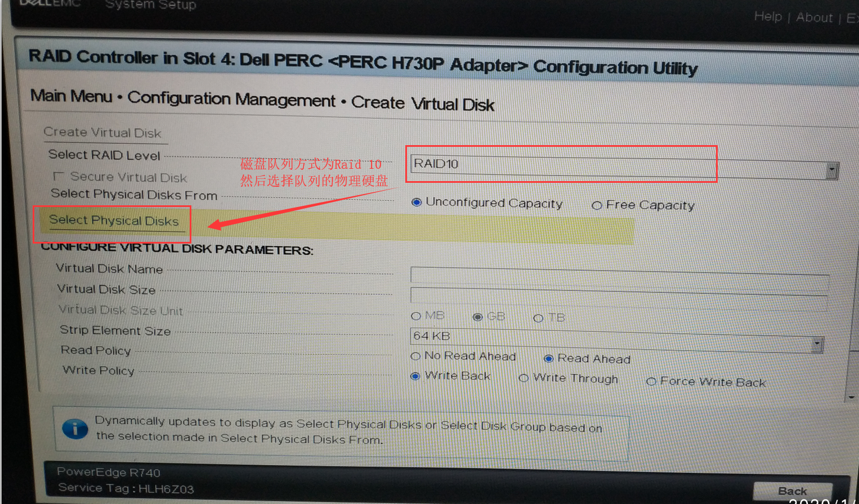The image size is (859, 504).
Task: Toggle Secure Virtual Disk checkbox
Action: pos(58,177)
